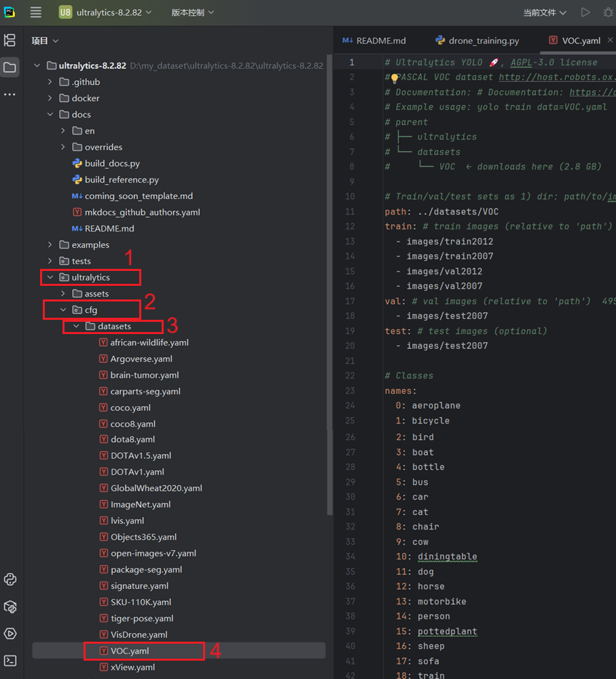Open the 版本控制 version control dropdown
This screenshot has height=679, width=616.
192,12
